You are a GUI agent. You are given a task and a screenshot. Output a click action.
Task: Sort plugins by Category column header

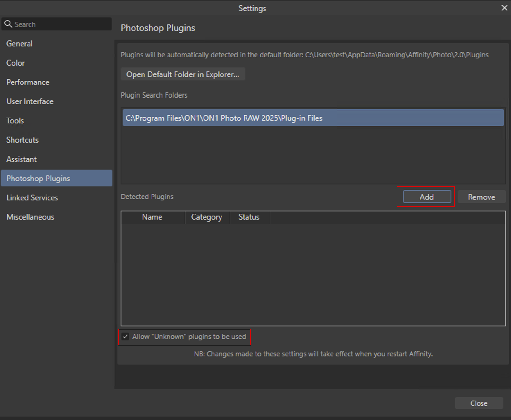pos(206,217)
